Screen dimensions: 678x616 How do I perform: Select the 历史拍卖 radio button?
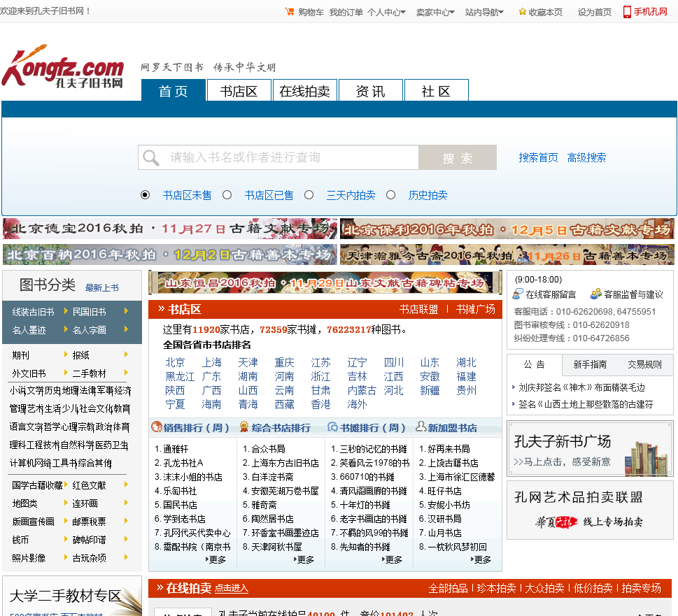click(390, 195)
